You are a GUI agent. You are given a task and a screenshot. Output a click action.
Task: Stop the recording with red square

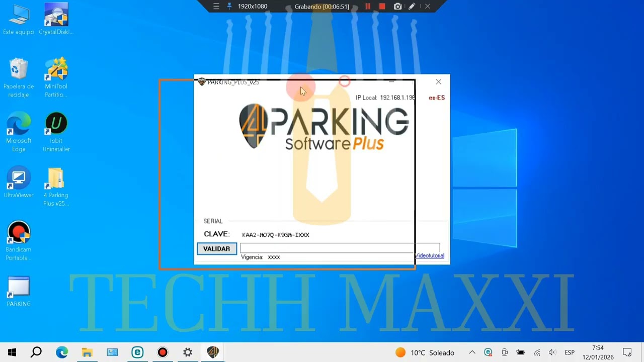click(x=382, y=7)
